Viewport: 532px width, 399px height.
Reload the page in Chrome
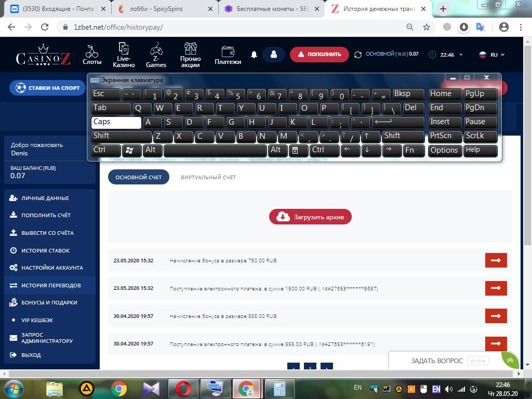(45, 27)
